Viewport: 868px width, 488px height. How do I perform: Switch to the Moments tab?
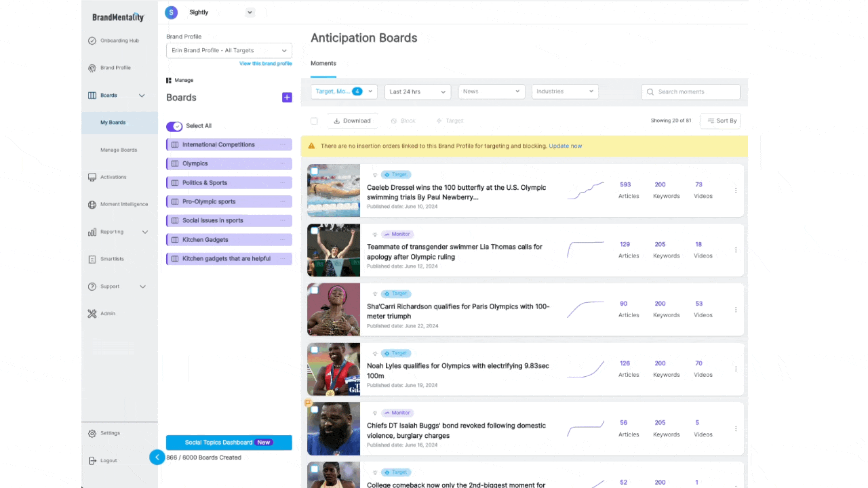323,62
